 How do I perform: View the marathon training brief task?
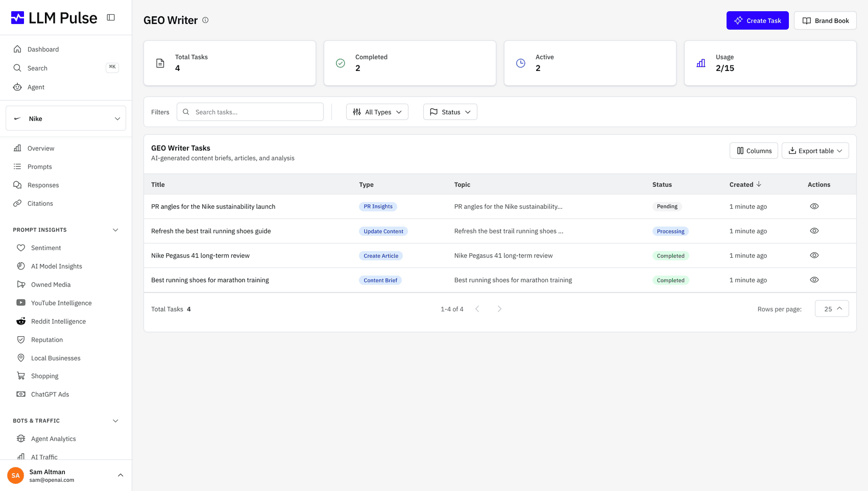click(814, 280)
